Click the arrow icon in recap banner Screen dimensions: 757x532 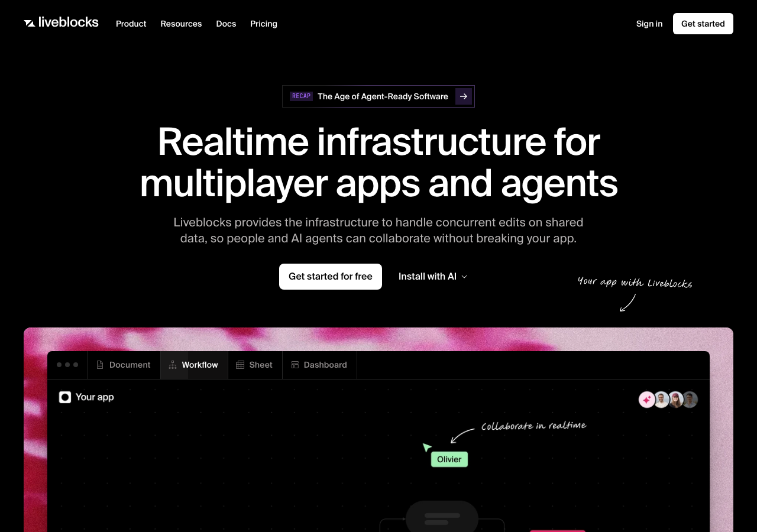tap(464, 96)
